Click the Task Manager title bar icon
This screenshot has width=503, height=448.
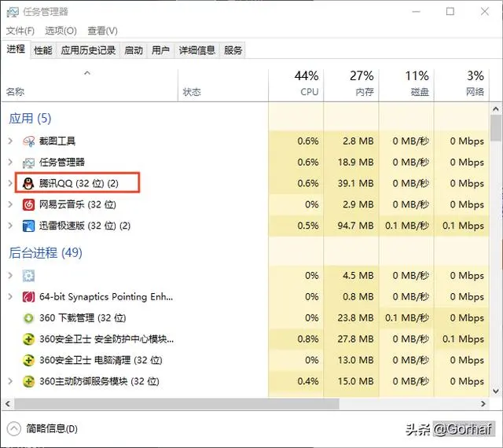tap(13, 12)
